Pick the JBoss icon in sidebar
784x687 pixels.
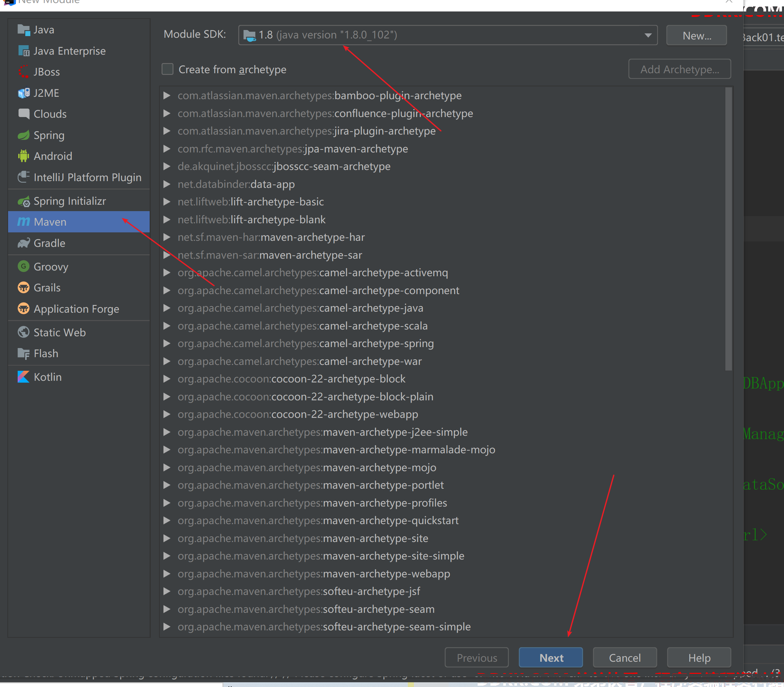click(24, 72)
